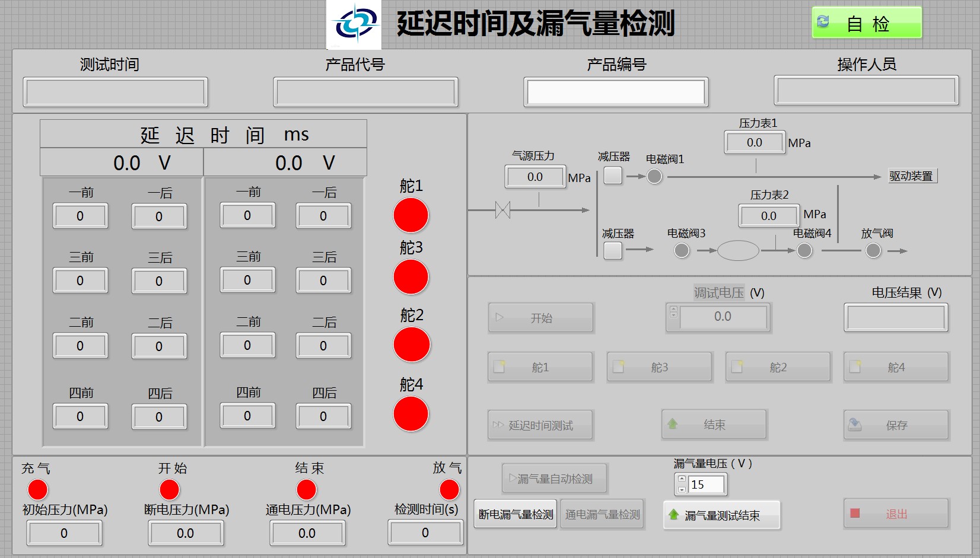The image size is (980, 558).
Task: Click the 通电漏气量检测 button
Action: 602,514
